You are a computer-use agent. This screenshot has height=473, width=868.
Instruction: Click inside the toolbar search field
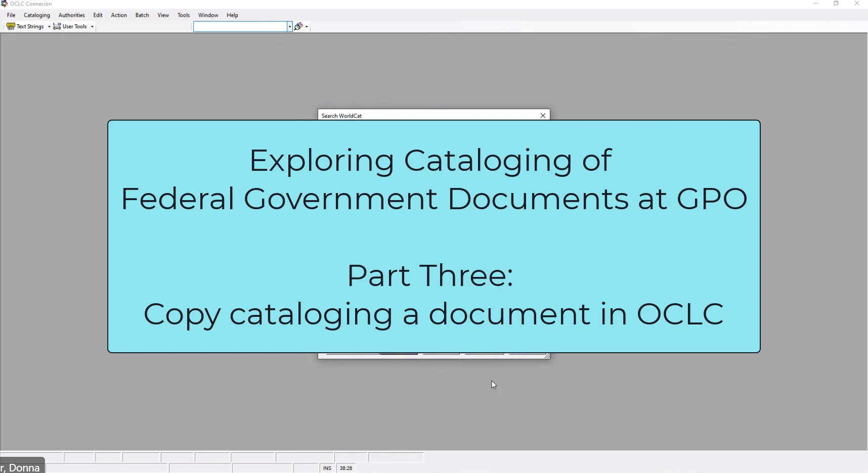238,26
